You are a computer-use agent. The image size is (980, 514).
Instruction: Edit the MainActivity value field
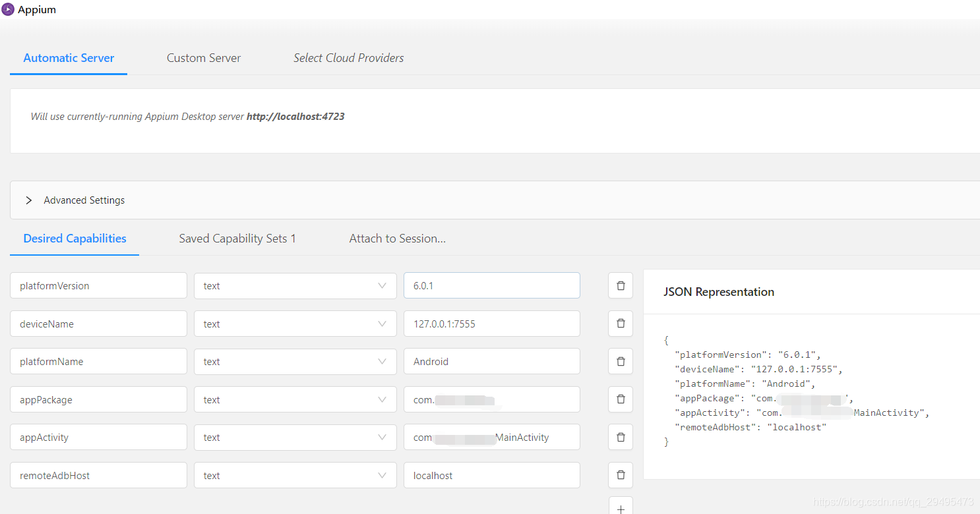(492, 438)
